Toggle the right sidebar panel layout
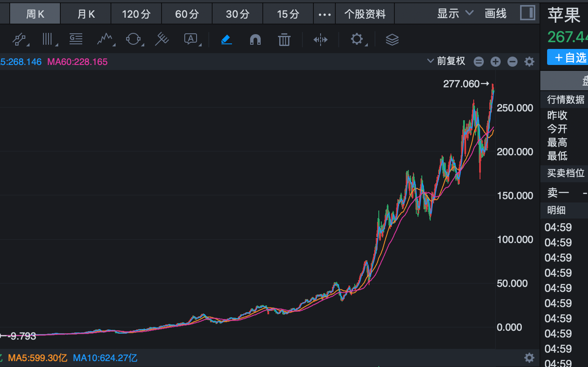This screenshot has height=367, width=588. (527, 13)
